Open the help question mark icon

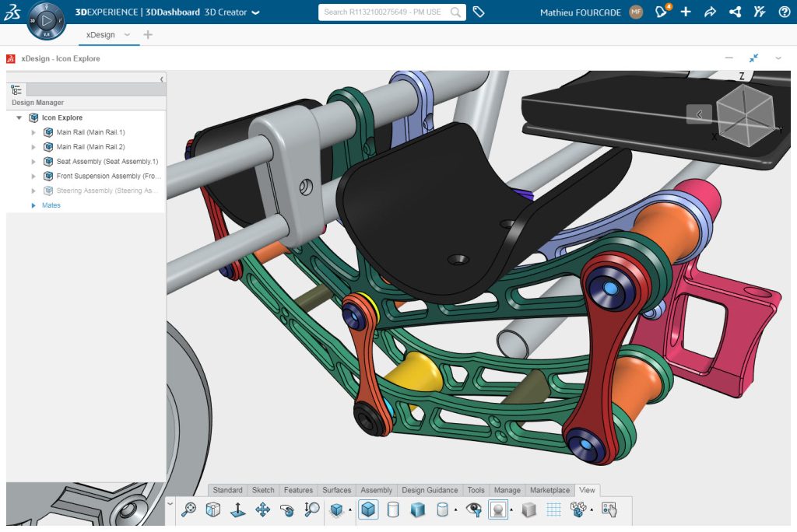[x=784, y=12]
